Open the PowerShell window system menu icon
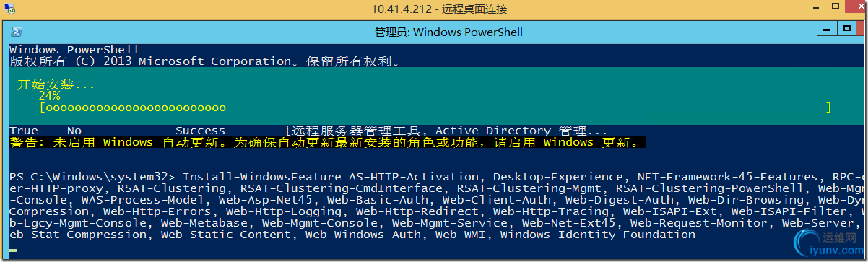868x262 pixels. pyautogui.click(x=16, y=32)
